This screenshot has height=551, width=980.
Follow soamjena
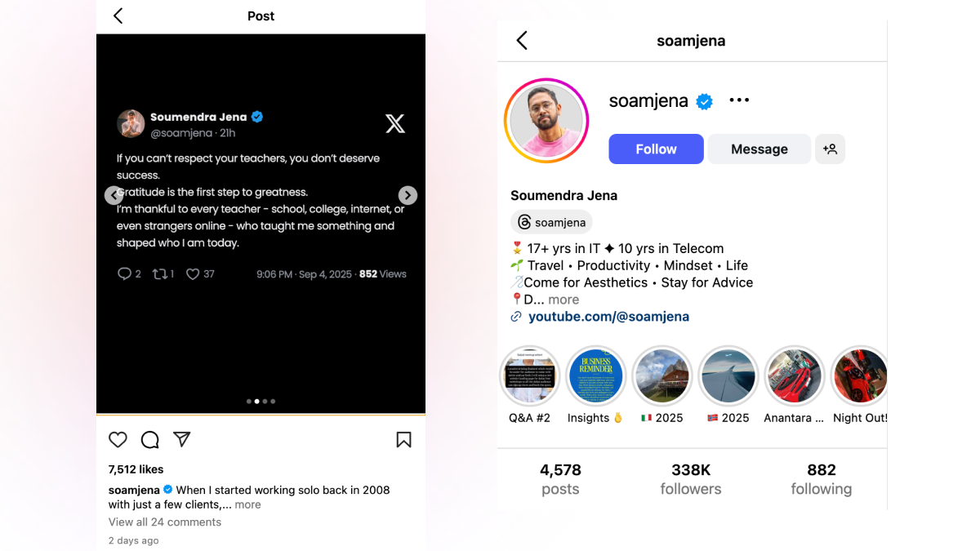coord(656,149)
